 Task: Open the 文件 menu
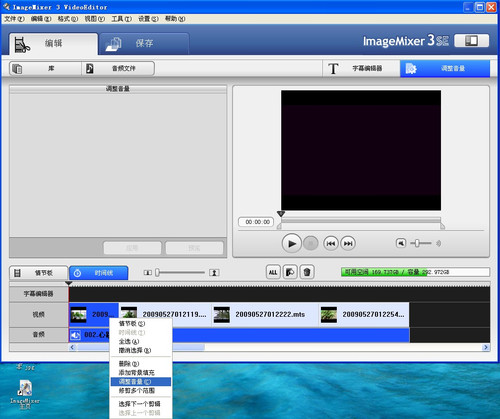14,19
